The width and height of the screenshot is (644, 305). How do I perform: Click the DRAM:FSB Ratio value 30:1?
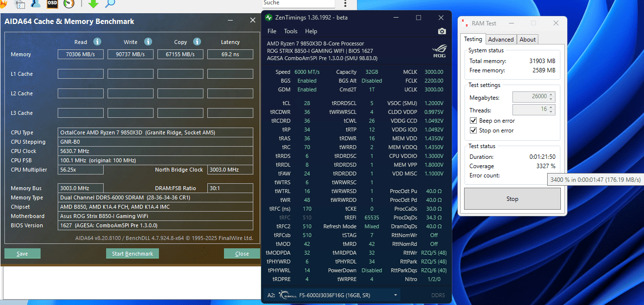[230, 188]
